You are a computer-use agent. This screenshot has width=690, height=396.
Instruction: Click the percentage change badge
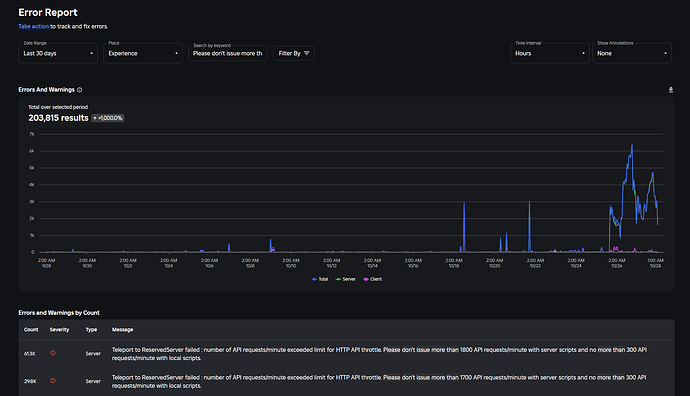(x=108, y=118)
